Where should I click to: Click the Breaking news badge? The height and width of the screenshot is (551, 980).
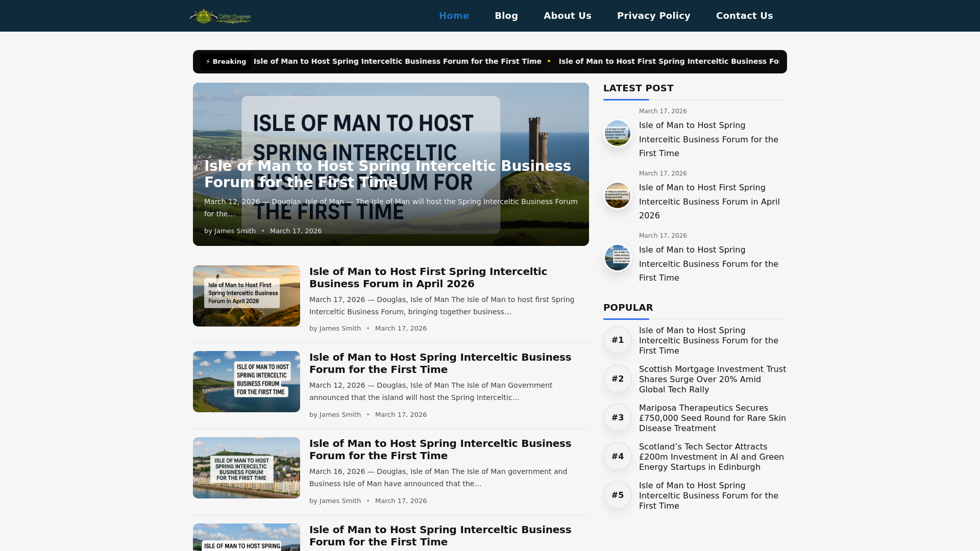pos(226,62)
